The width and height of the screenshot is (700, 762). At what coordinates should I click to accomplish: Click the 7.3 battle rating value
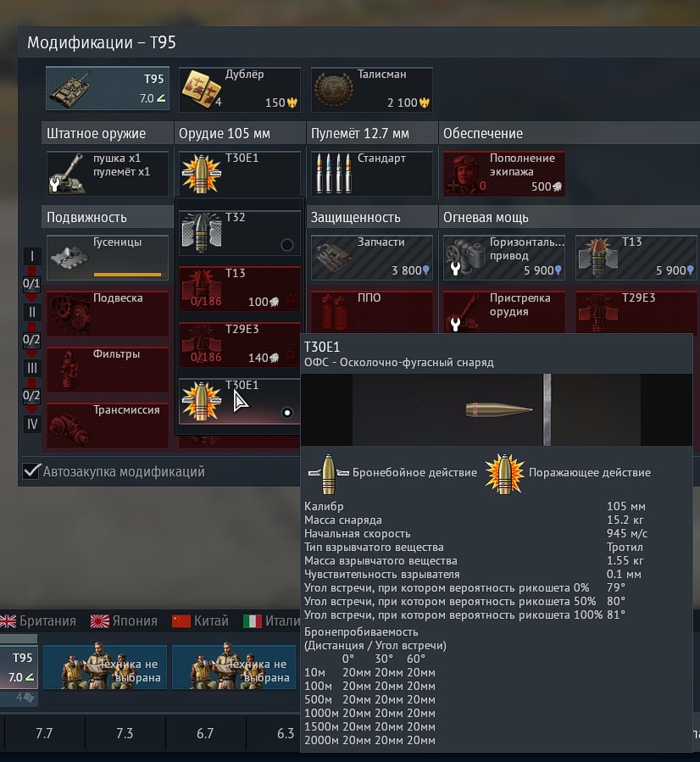pos(125,733)
